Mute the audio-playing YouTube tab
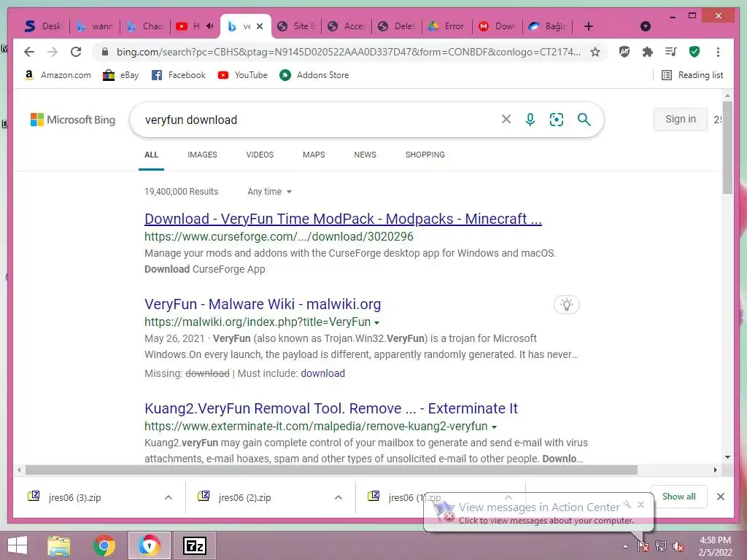Image resolution: width=747 pixels, height=560 pixels. pyautogui.click(x=209, y=26)
